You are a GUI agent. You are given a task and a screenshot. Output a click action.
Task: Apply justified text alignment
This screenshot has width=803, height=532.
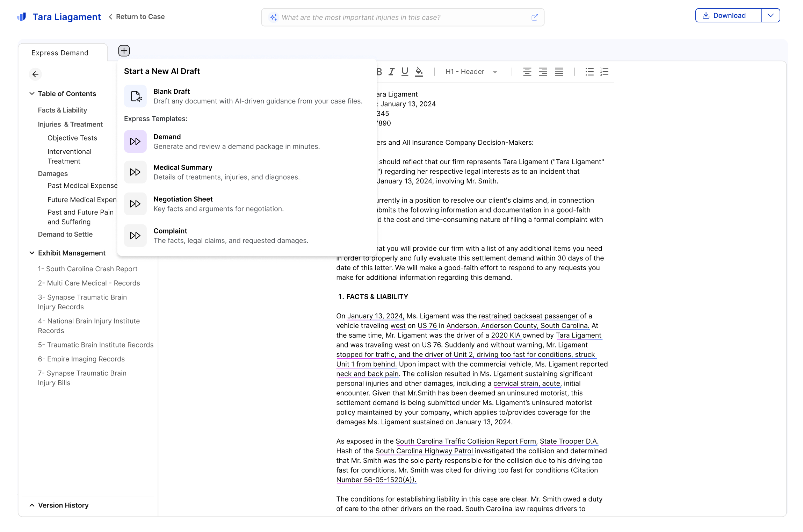559,72
